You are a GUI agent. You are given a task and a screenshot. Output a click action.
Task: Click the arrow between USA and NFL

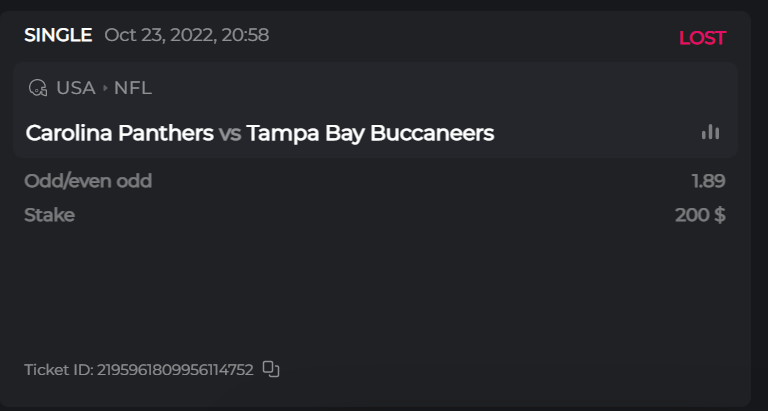click(105, 88)
